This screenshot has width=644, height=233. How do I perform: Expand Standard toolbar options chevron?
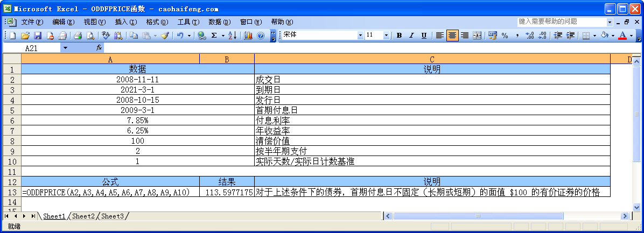273,36
